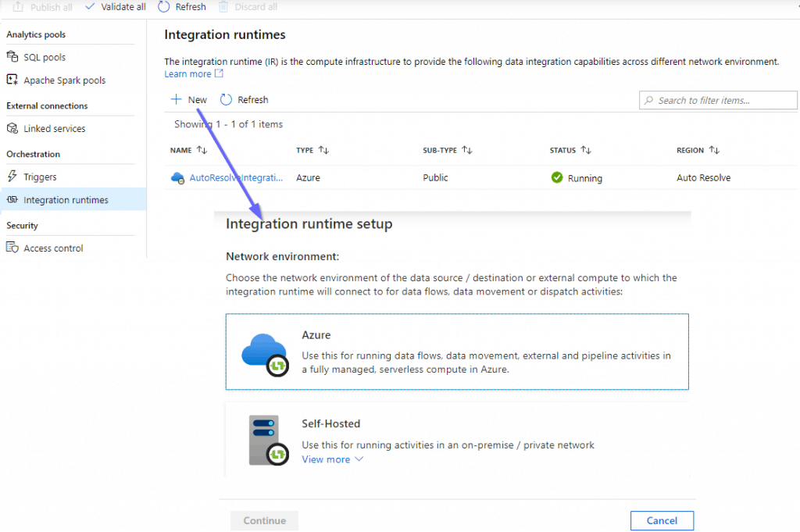This screenshot has height=532, width=800.
Task: Click the 'Public' sub-type cell
Action: point(435,177)
